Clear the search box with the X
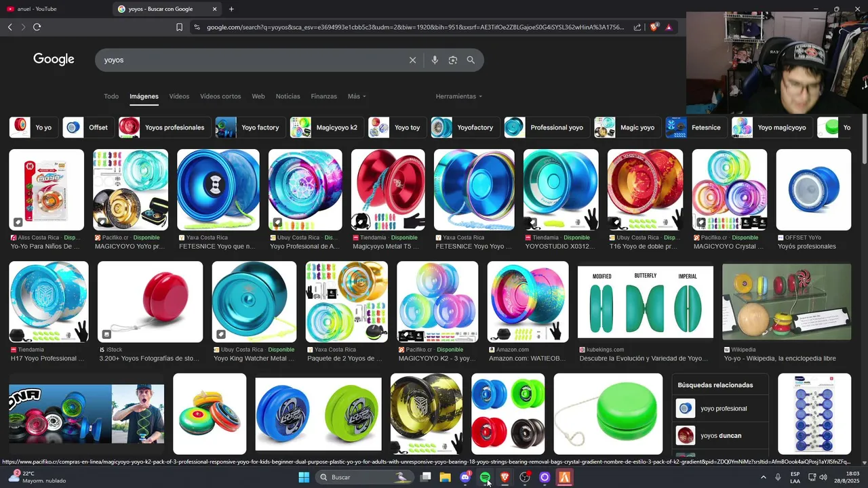This screenshot has height=488, width=868. coord(412,60)
